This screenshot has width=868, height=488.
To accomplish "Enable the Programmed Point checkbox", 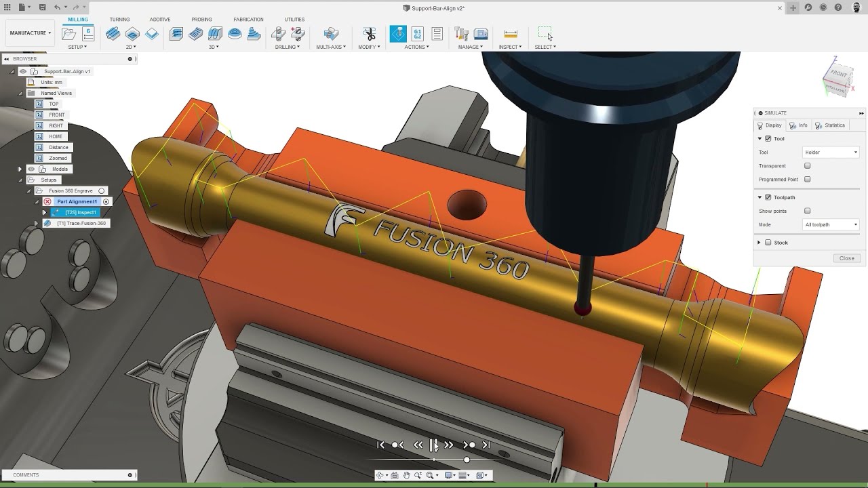I will pos(807,180).
